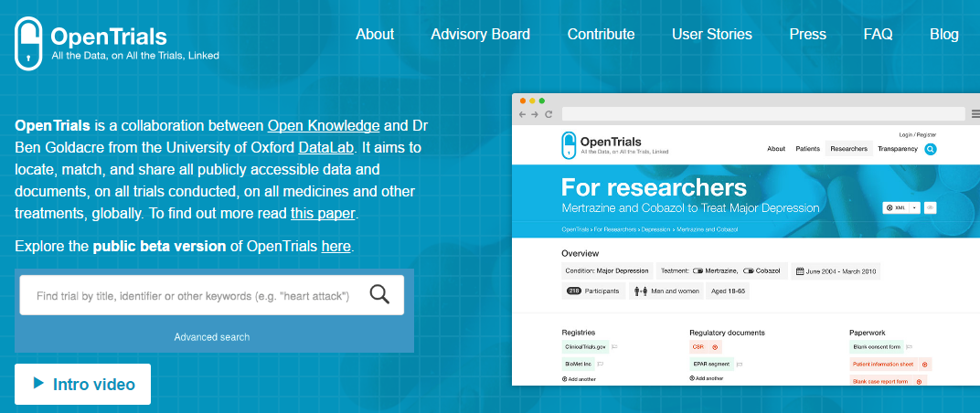Open the 'this paper' link
This screenshot has width=980, height=413.
(323, 213)
